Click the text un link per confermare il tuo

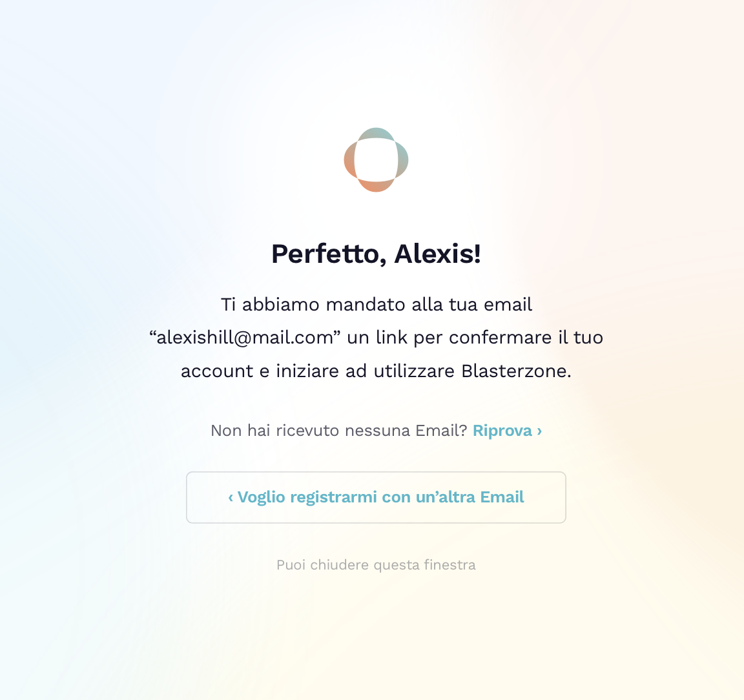point(475,338)
